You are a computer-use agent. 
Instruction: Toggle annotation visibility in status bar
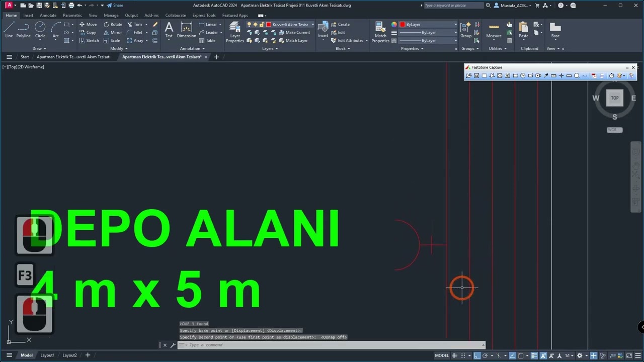[x=543, y=355]
